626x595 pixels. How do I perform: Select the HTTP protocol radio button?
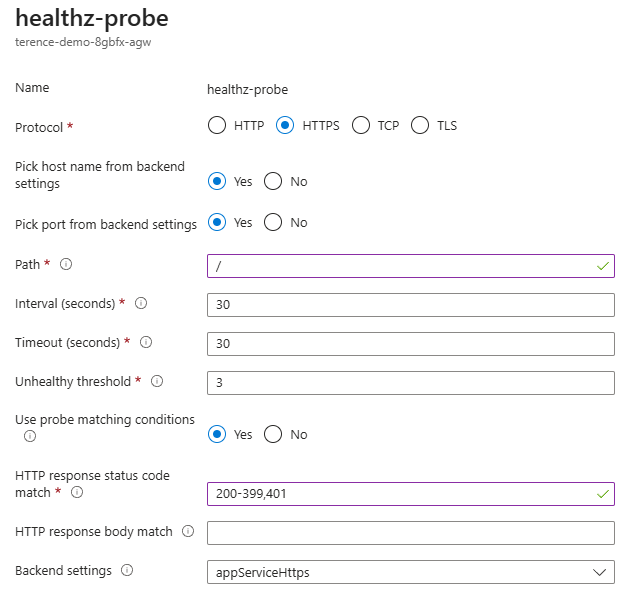point(217,125)
